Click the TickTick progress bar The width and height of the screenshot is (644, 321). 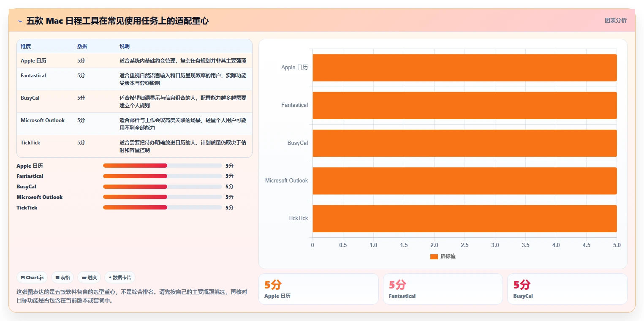pos(163,207)
